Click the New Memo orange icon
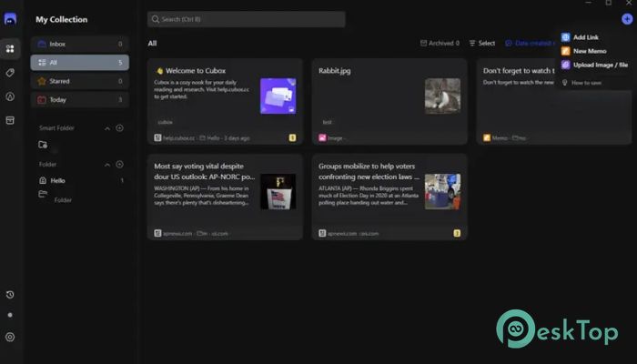Viewport: 637px width, 364px height. click(565, 51)
